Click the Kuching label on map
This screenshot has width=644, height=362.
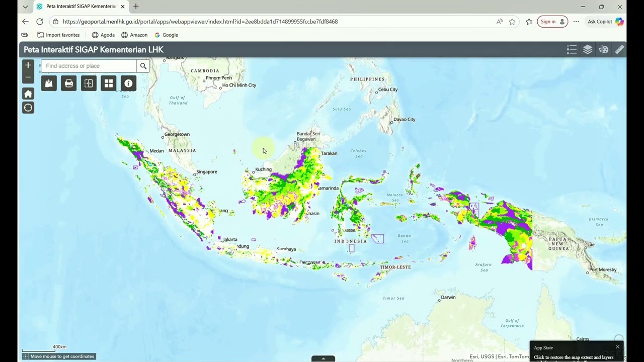(263, 169)
